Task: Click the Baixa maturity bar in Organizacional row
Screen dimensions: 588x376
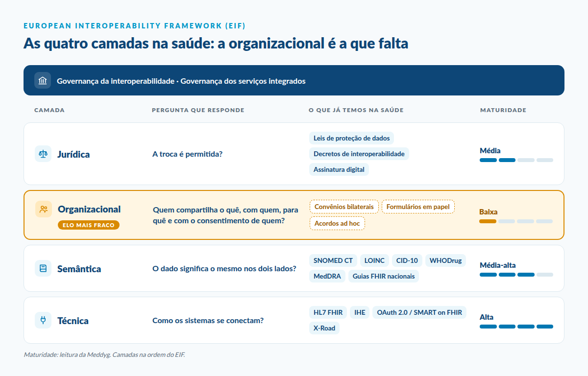Action: pyautogui.click(x=516, y=221)
